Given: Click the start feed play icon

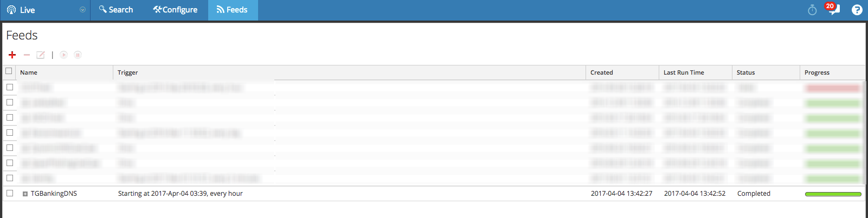Looking at the screenshot, I should pos(64,55).
